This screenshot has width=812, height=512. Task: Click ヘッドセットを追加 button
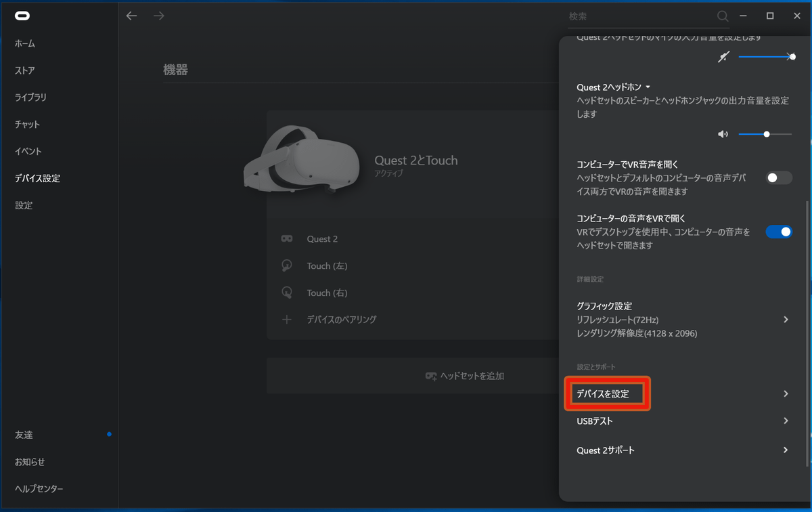point(413,376)
